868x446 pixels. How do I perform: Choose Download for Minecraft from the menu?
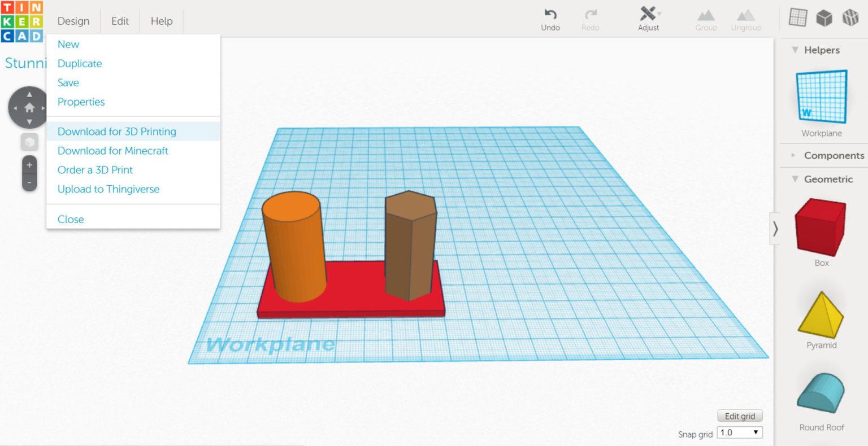point(112,151)
